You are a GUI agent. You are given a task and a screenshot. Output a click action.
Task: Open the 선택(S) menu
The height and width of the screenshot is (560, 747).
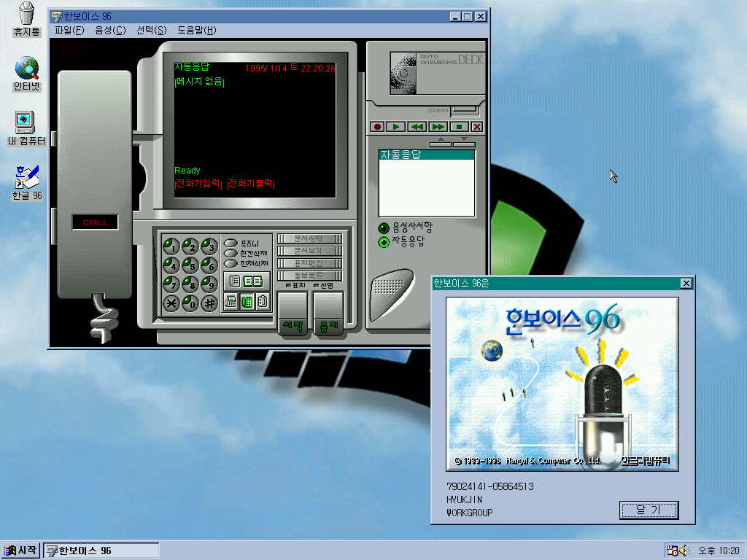point(152,31)
